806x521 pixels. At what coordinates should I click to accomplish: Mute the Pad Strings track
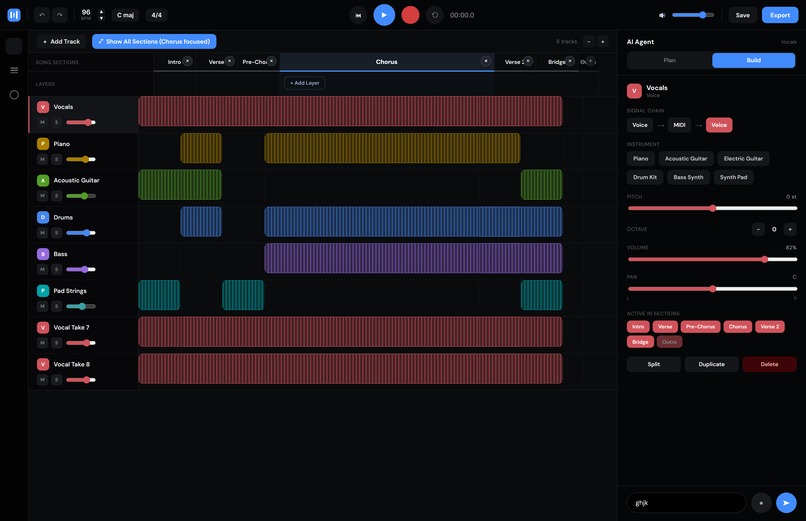click(43, 306)
